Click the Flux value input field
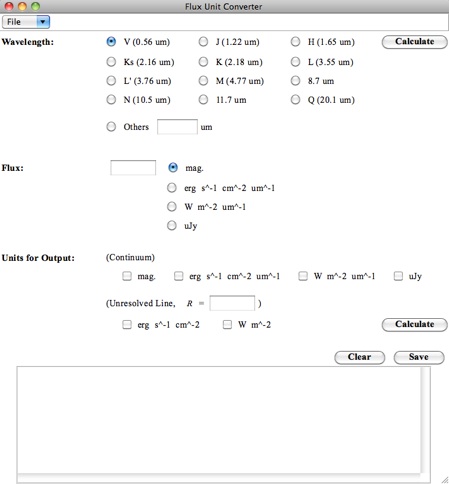The width and height of the screenshot is (449, 484). pyautogui.click(x=133, y=168)
